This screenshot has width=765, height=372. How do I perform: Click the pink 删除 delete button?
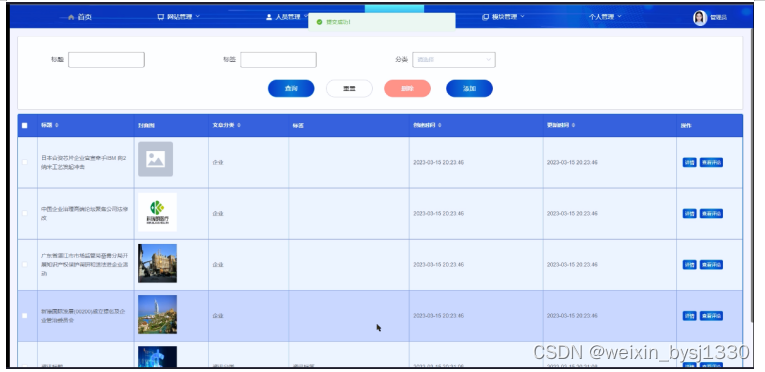coord(407,88)
